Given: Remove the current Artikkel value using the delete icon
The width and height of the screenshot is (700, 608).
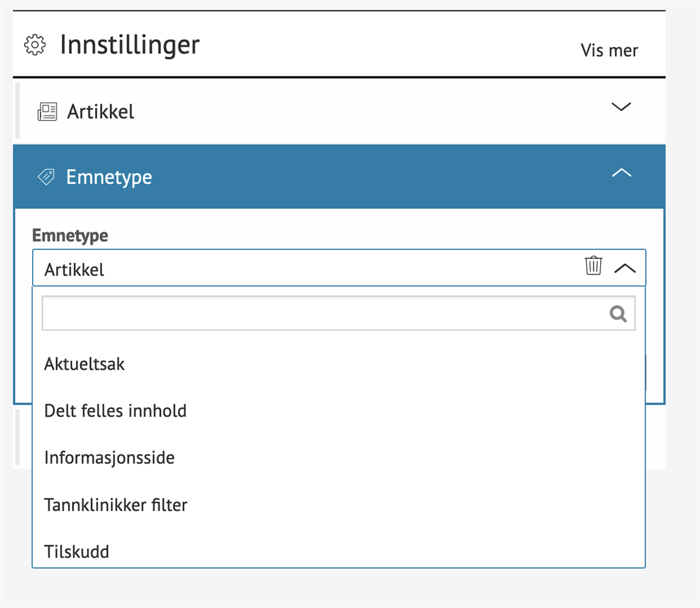Looking at the screenshot, I should pyautogui.click(x=593, y=266).
